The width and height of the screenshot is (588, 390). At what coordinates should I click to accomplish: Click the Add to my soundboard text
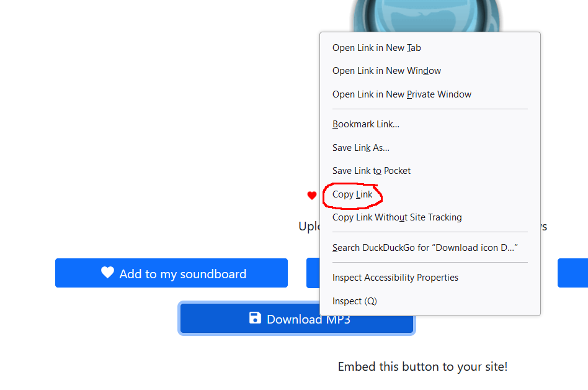pos(182,274)
